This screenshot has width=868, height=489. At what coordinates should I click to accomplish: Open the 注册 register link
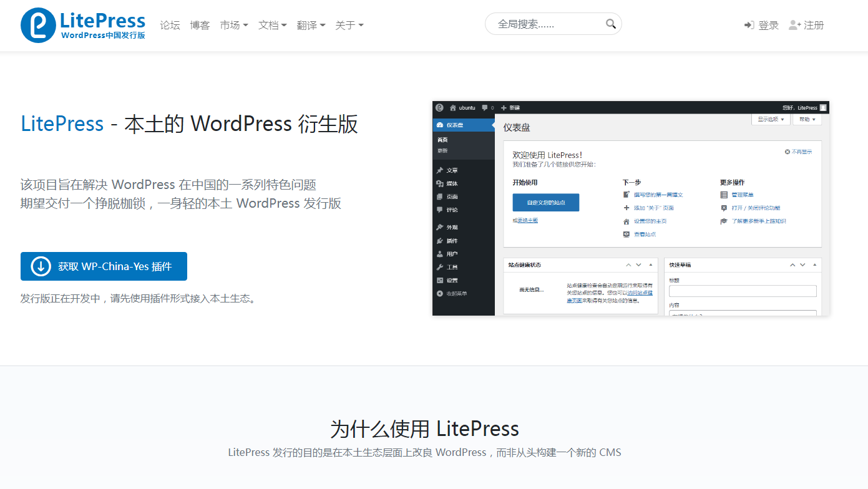(806, 25)
